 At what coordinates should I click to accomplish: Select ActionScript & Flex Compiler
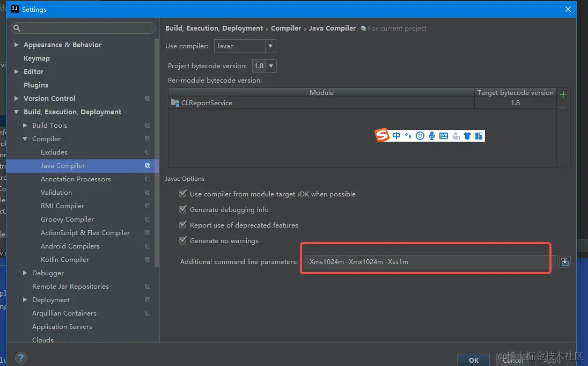click(85, 233)
